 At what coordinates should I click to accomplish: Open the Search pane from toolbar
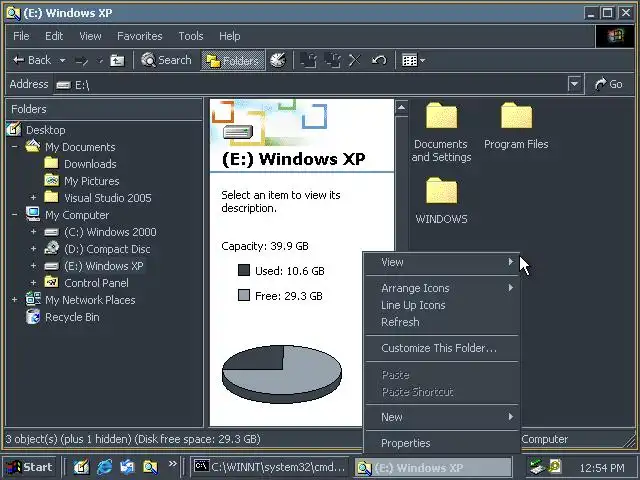tap(166, 60)
